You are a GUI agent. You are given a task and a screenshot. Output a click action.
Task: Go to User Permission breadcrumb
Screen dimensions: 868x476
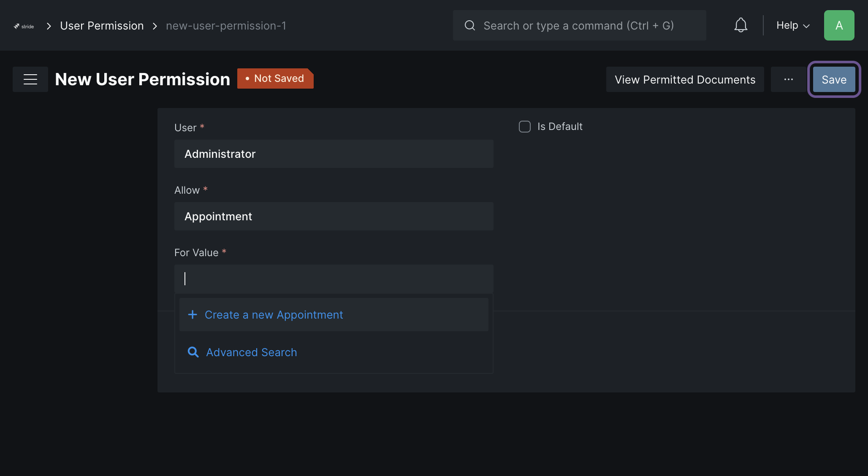[102, 26]
